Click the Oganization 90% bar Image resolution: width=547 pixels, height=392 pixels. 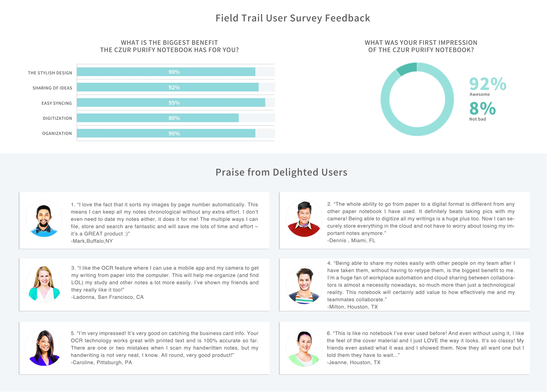(x=166, y=133)
